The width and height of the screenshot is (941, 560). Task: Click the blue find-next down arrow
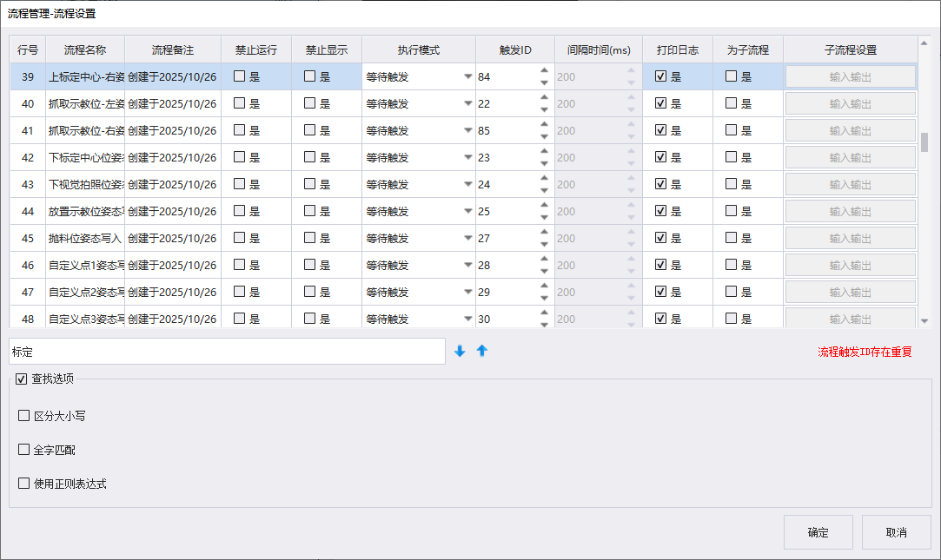460,352
